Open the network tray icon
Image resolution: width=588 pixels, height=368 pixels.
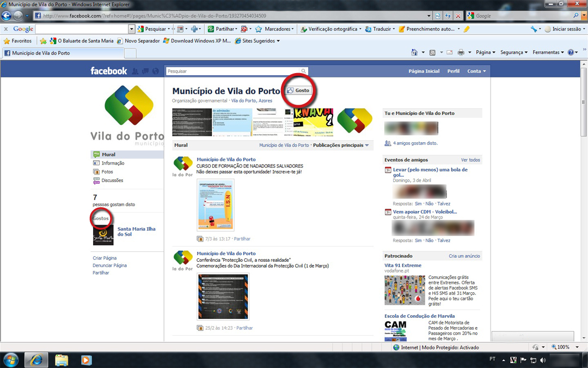533,360
